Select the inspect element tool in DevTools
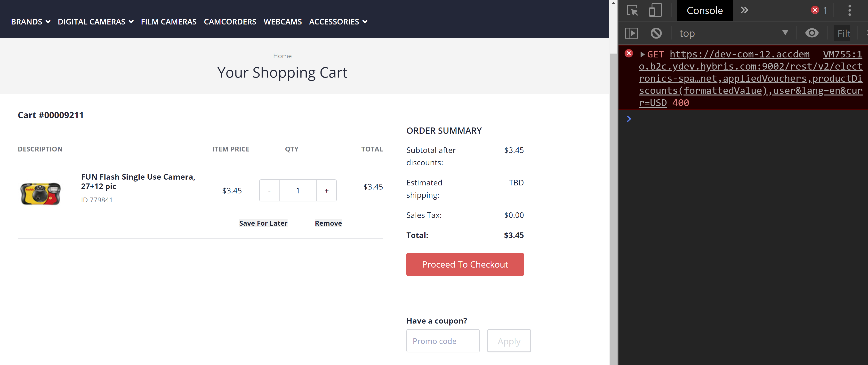This screenshot has height=365, width=868. click(633, 10)
